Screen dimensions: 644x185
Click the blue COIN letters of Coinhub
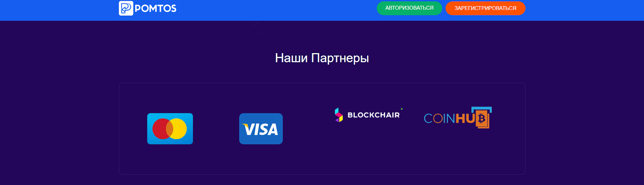pyautogui.click(x=440, y=118)
